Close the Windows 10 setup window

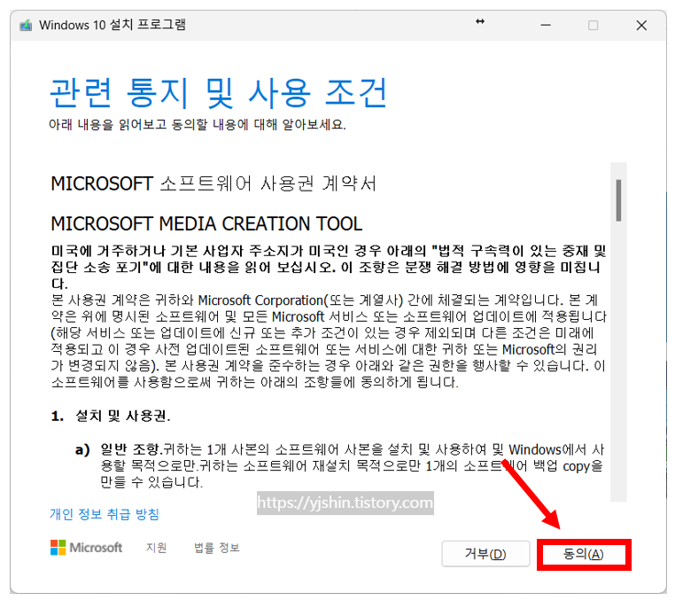point(641,26)
